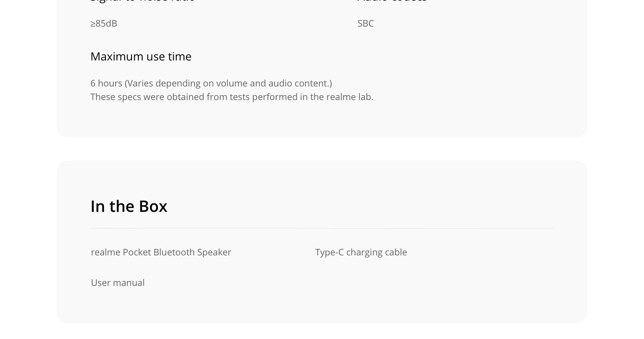The width and height of the screenshot is (644, 339).
Task: Click the "audio content.)" words
Action: 300,83
